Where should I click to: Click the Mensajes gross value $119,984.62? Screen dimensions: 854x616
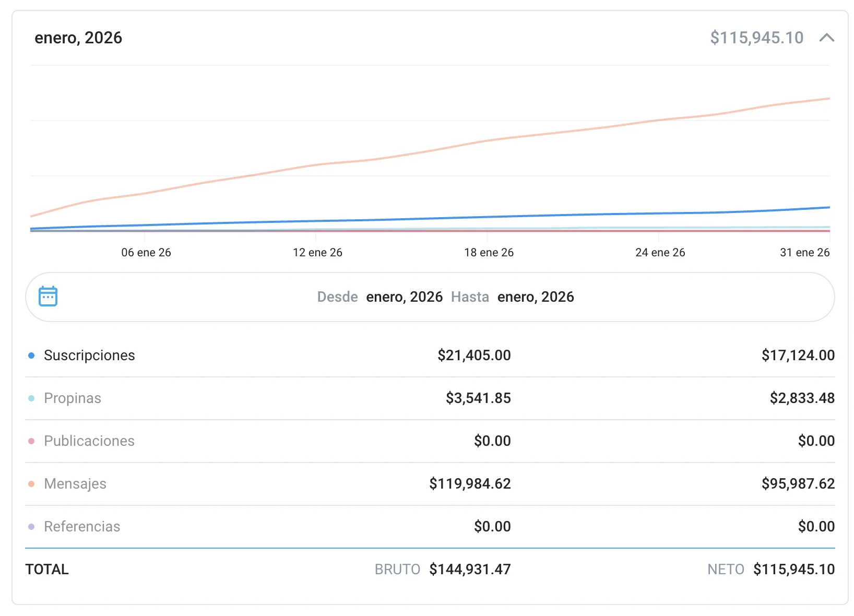(x=470, y=484)
